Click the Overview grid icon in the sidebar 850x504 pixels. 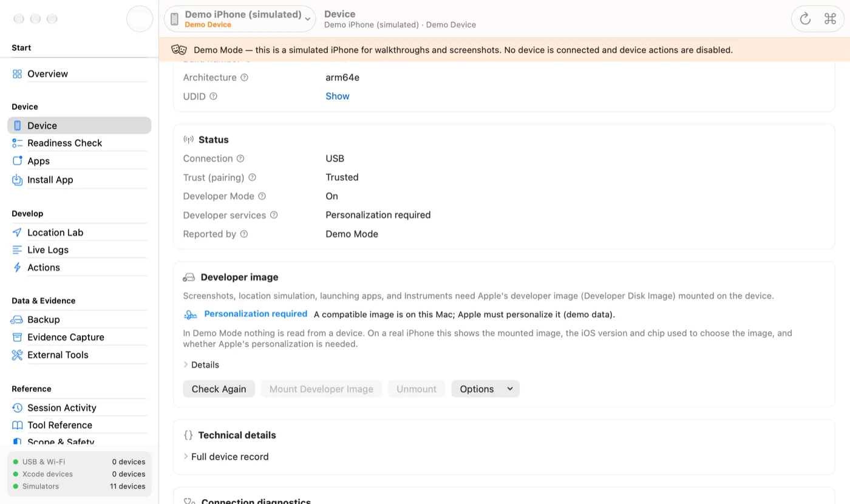point(17,74)
